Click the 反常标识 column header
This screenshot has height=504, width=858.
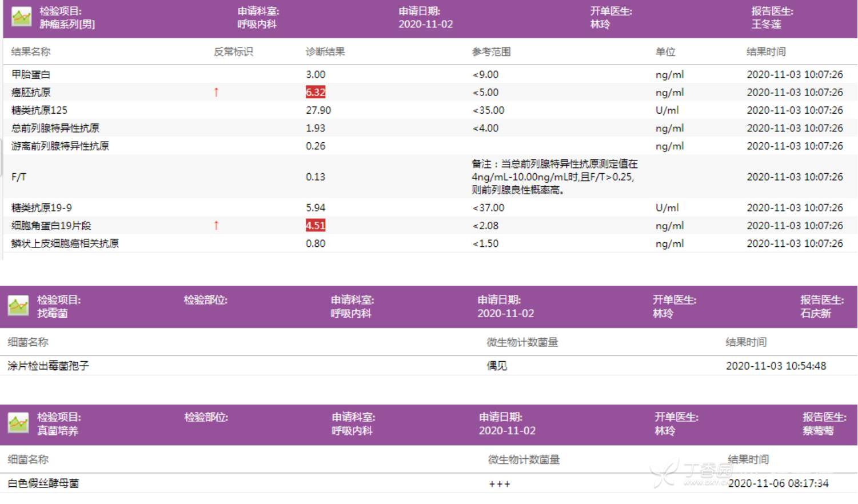(x=233, y=52)
